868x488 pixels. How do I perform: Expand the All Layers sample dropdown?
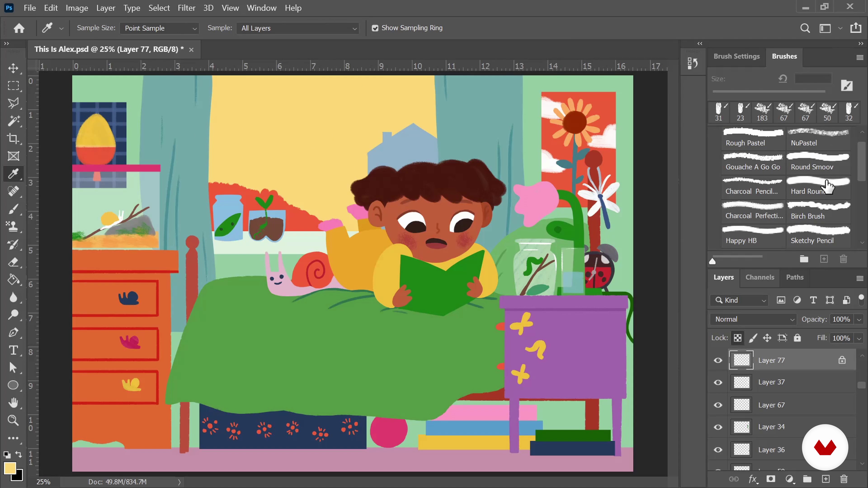298,28
